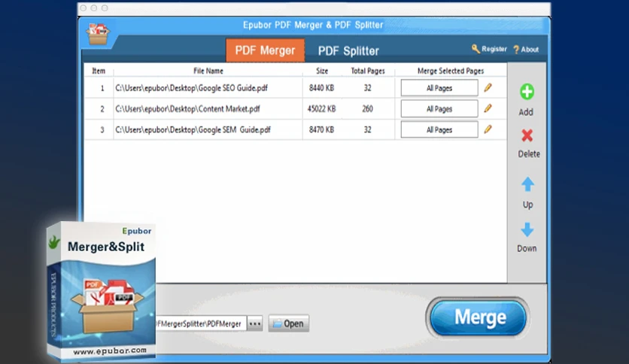Click item number 3 cell

pyautogui.click(x=102, y=129)
